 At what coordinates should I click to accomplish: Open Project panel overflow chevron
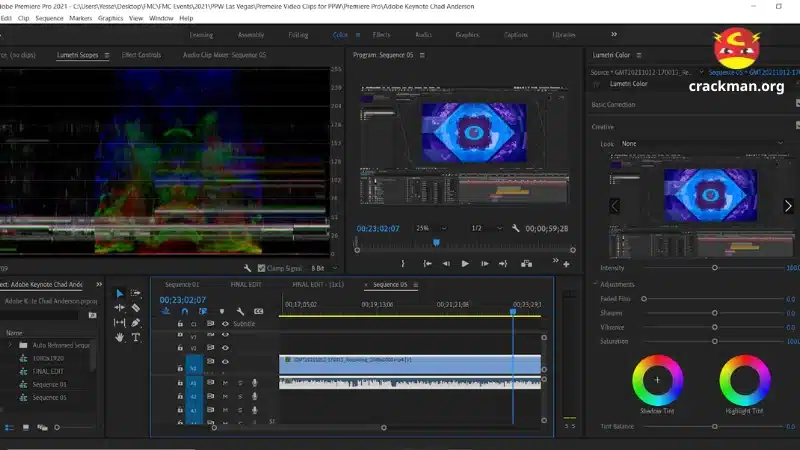click(99, 284)
